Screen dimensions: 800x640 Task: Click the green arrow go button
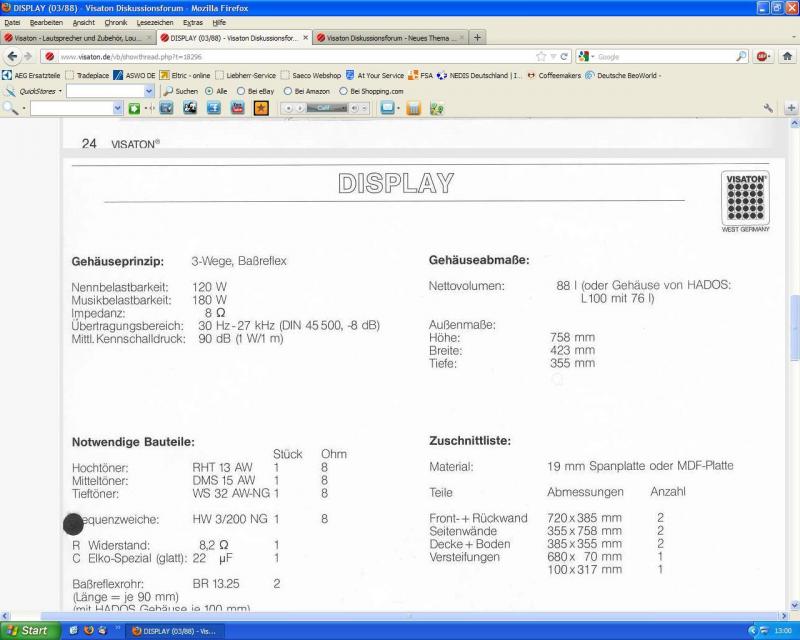pos(134,108)
